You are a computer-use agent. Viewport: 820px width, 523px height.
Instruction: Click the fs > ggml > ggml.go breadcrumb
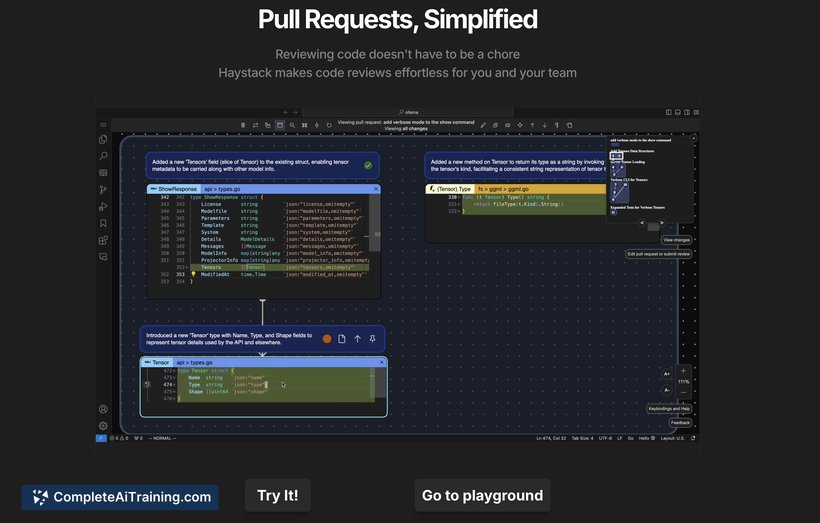pyautogui.click(x=503, y=189)
